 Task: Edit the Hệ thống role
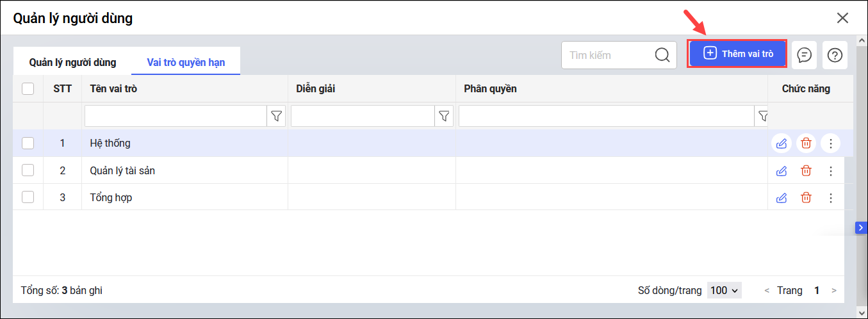(781, 143)
